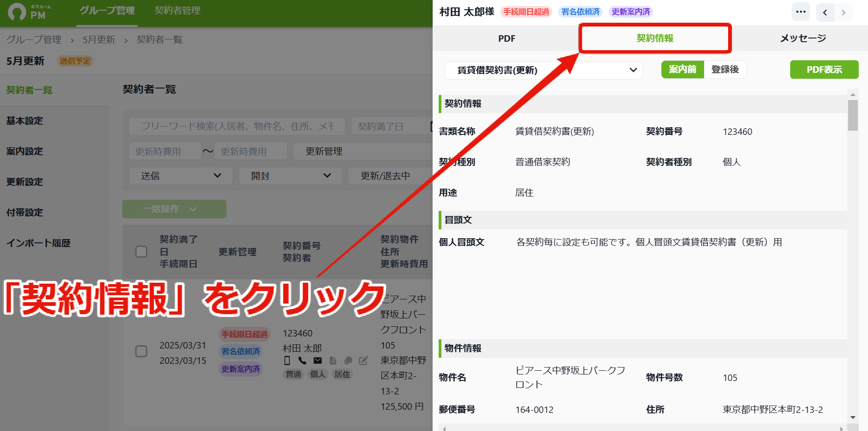Click グループ管理 breadcrumb link
Image resolution: width=868 pixels, height=431 pixels.
point(34,40)
